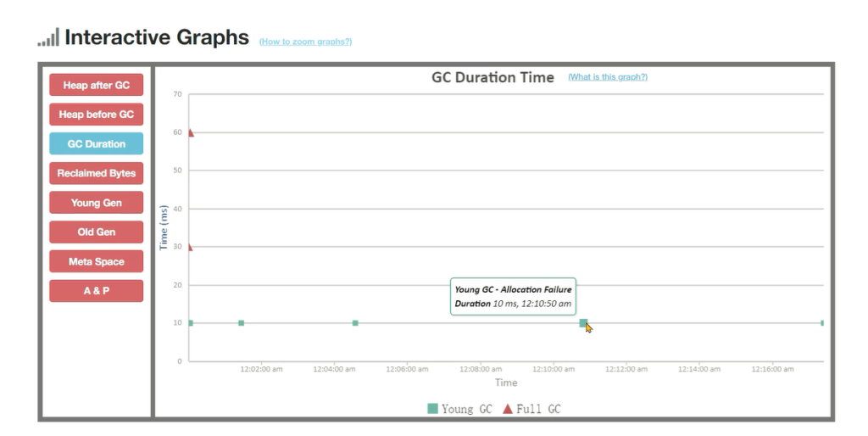Click the Heap after GC button
868x436 pixels.
(x=96, y=85)
